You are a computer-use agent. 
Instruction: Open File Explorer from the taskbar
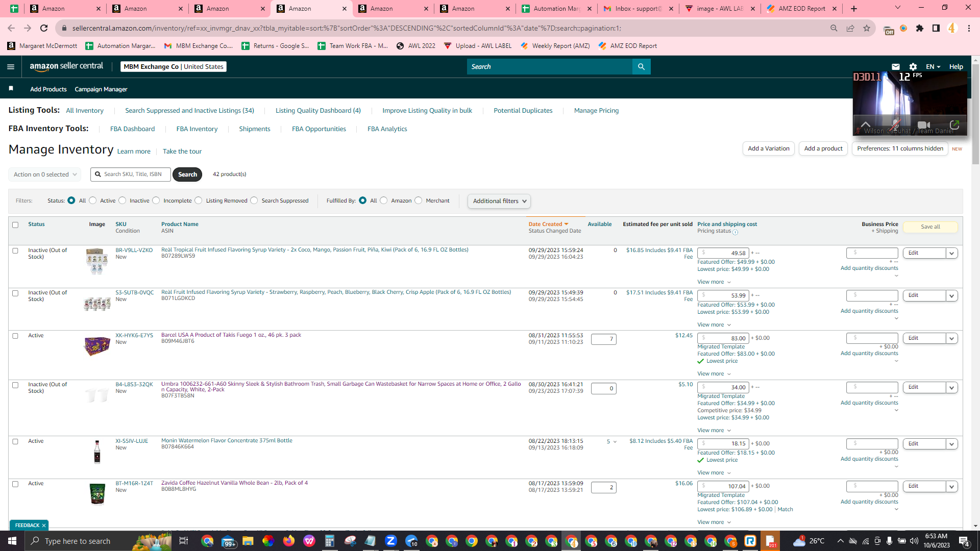248,541
